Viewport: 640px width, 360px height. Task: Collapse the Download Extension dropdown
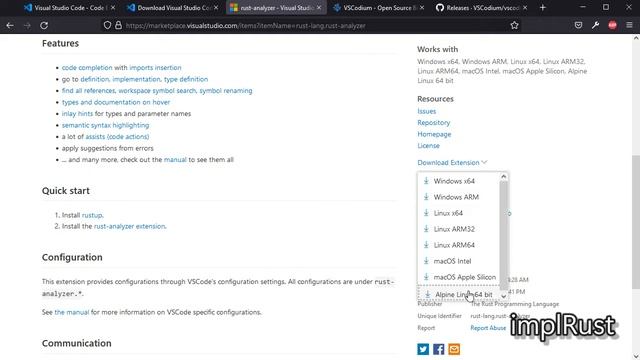pos(452,162)
